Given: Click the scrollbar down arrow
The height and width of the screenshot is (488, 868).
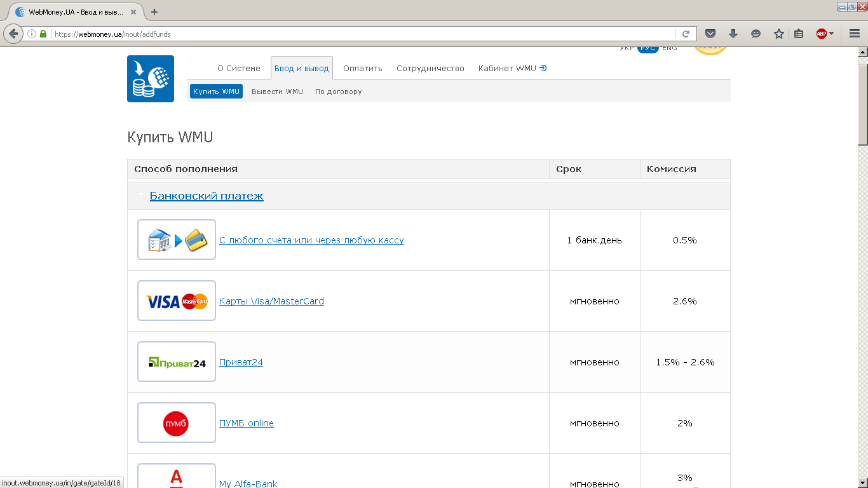Looking at the screenshot, I should pyautogui.click(x=863, y=482).
